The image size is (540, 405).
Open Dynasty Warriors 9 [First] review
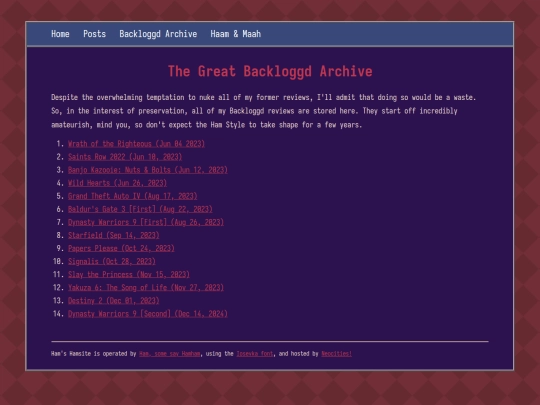[x=146, y=222]
